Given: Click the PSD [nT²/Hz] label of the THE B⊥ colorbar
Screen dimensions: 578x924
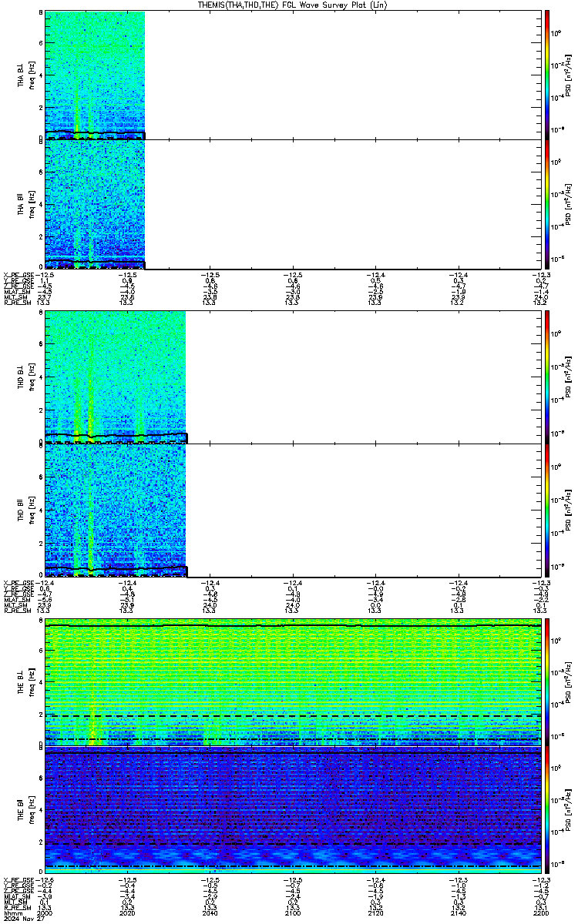Looking at the screenshot, I should click(x=568, y=681).
